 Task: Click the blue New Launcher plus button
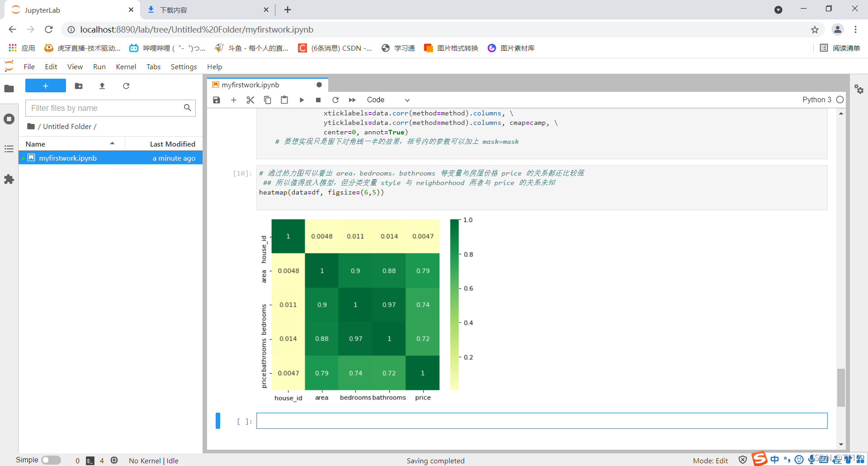46,86
